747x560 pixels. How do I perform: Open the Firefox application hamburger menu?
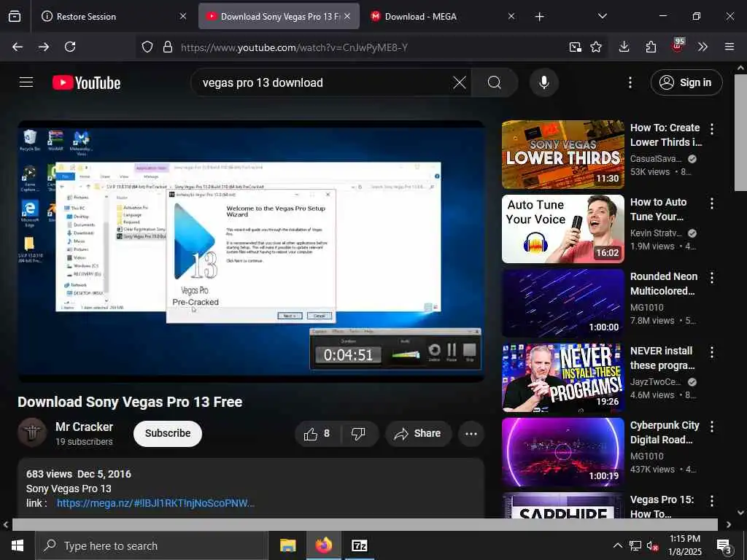729,47
